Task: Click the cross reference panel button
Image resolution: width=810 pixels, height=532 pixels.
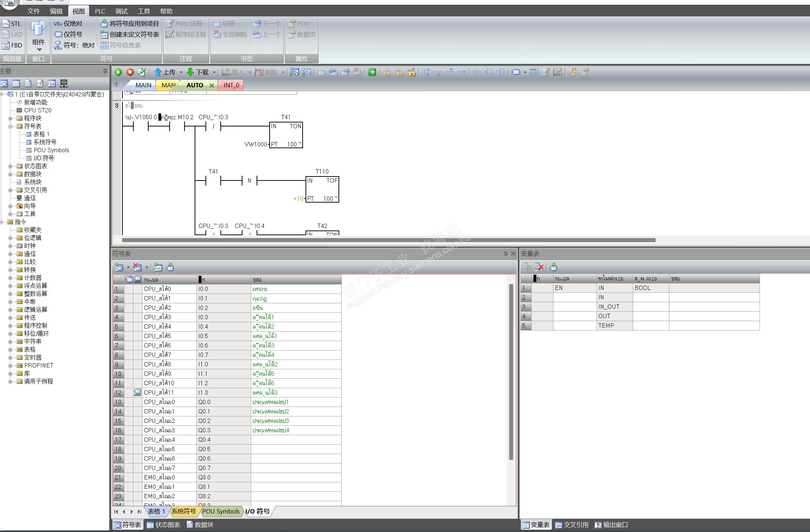Action: pyautogui.click(x=572, y=525)
